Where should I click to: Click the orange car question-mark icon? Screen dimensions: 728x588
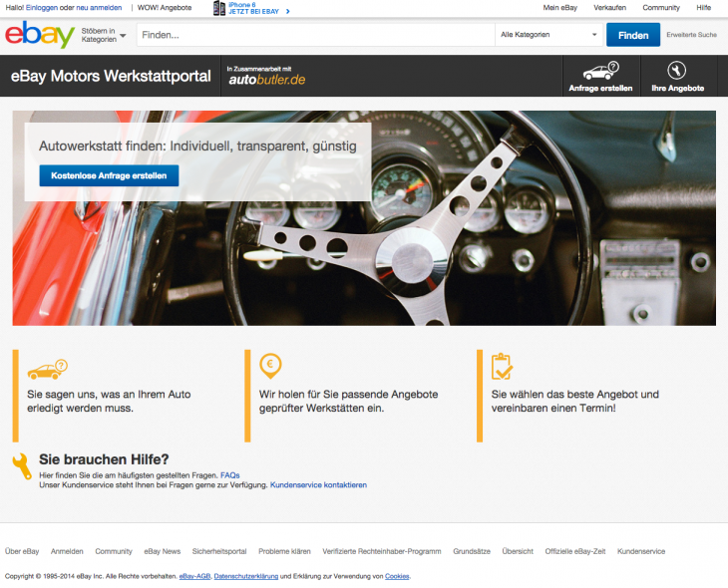(47, 368)
